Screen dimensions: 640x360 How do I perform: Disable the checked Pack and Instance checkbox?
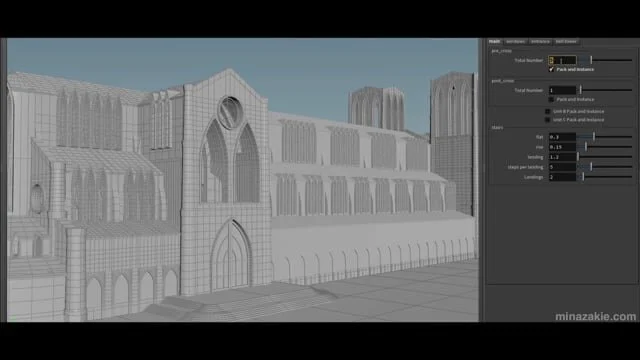click(x=551, y=69)
